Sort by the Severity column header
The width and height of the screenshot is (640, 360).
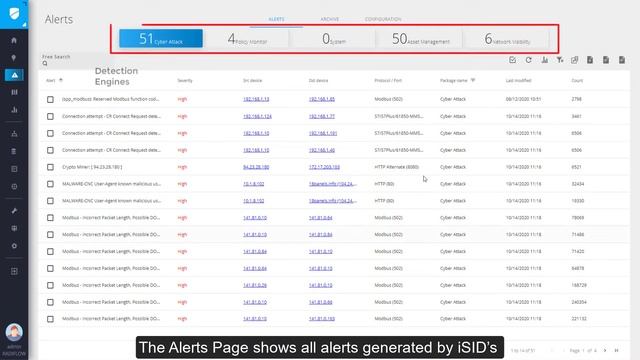tap(185, 81)
